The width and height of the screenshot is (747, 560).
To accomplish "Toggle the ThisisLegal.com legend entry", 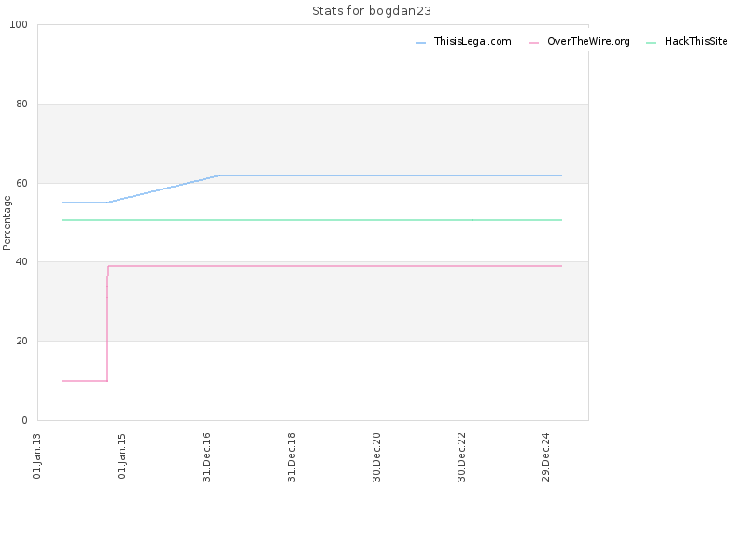I will click(x=463, y=42).
